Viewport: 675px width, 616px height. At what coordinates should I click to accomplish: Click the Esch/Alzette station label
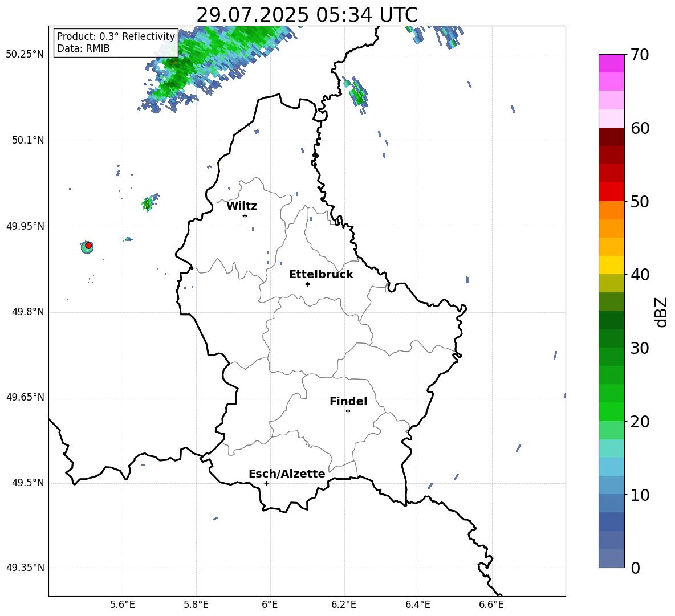(x=287, y=474)
